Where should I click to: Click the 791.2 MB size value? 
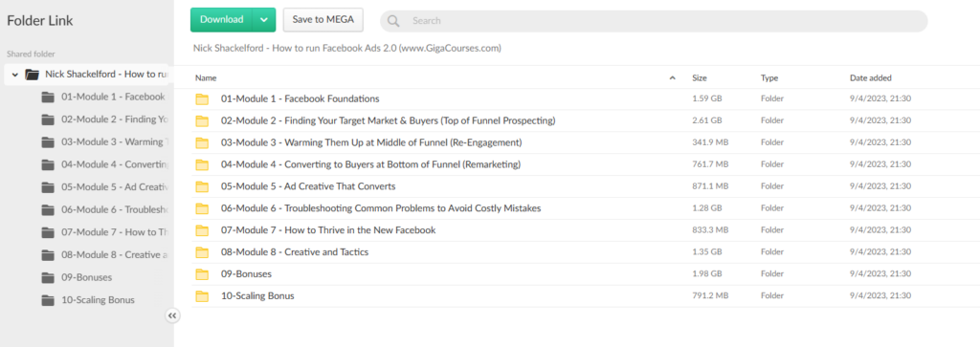[710, 295]
